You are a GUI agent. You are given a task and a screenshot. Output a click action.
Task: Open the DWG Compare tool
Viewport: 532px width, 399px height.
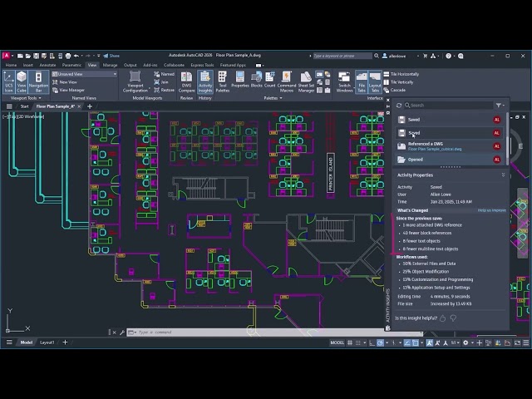[186, 81]
